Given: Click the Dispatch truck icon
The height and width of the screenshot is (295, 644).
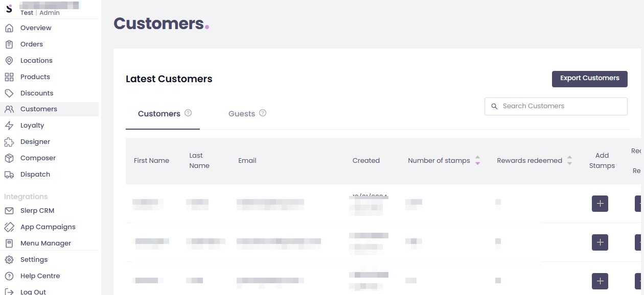Looking at the screenshot, I should coord(9,175).
